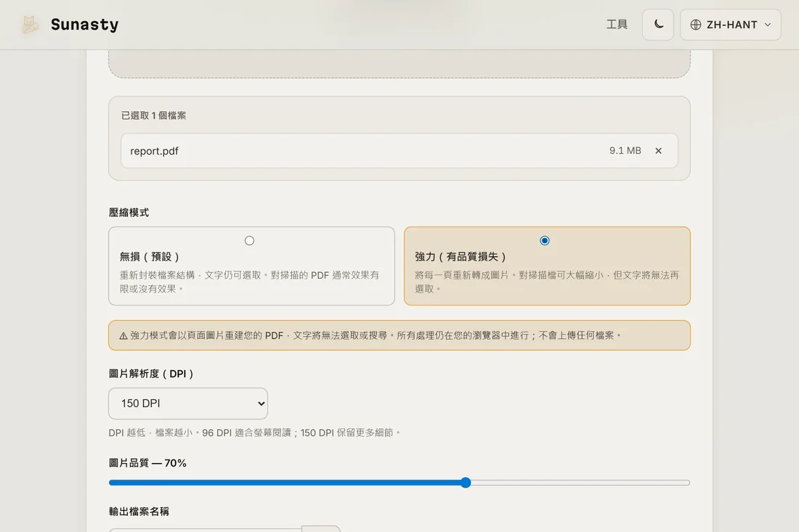
Task: Open the ZH-HANT language dropdown
Action: (x=730, y=25)
